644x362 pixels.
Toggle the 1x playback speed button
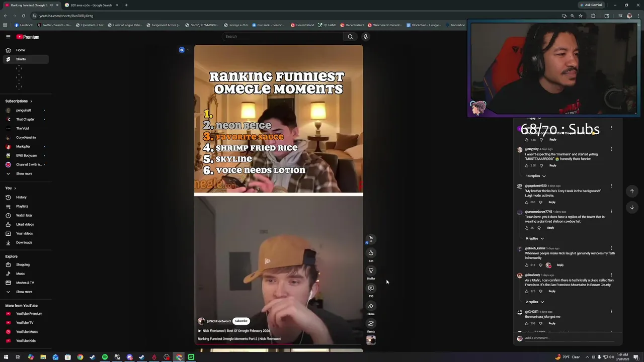point(371,238)
